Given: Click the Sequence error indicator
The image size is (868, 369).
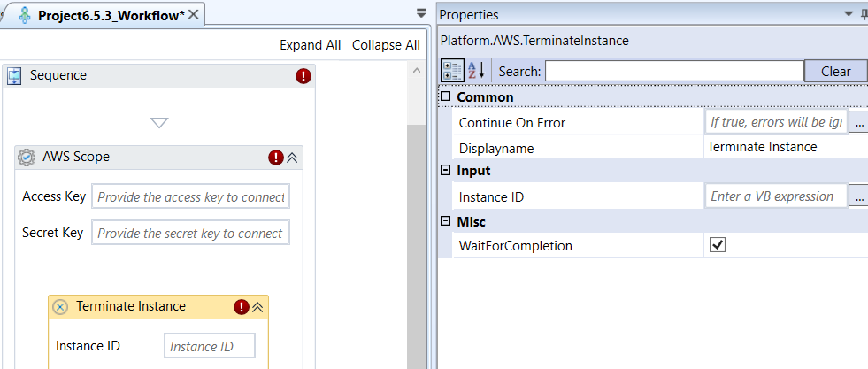Looking at the screenshot, I should click(303, 76).
